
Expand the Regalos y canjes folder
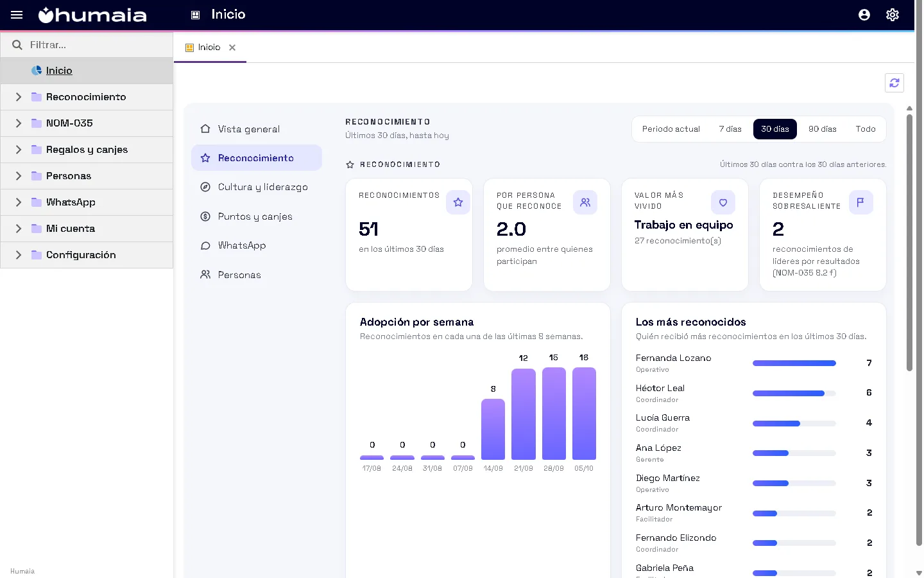19,150
